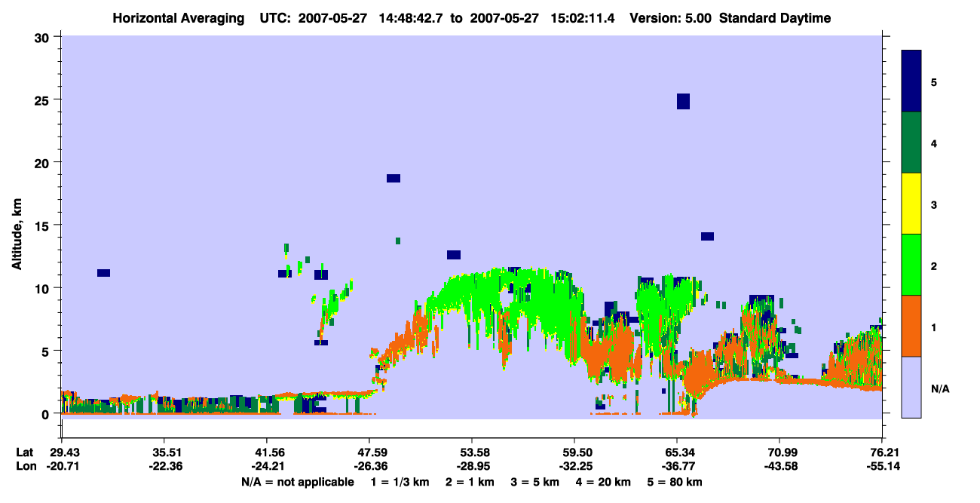The height and width of the screenshot is (503, 980).
Task: Click legend text '1 = 1/3 km'
Action: pyautogui.click(x=399, y=482)
